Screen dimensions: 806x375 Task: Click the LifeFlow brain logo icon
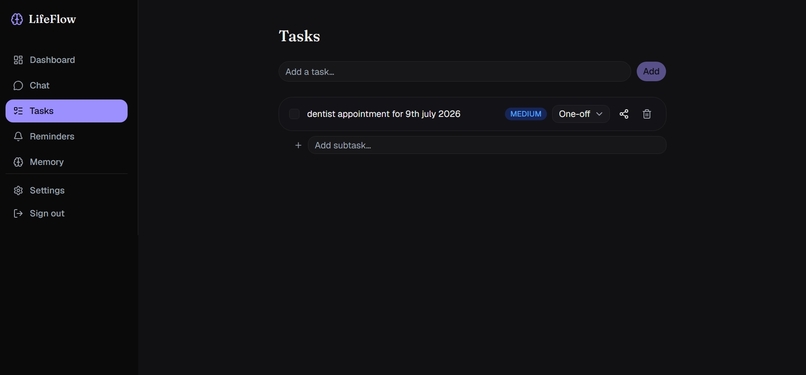coord(17,20)
